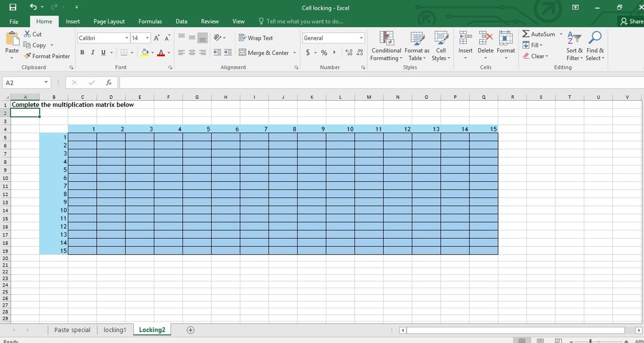
Task: Click the Share button
Action: pos(632,21)
